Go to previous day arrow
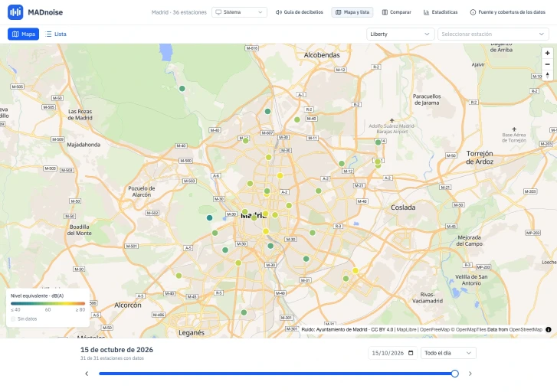The image size is (557, 392). pos(87,374)
